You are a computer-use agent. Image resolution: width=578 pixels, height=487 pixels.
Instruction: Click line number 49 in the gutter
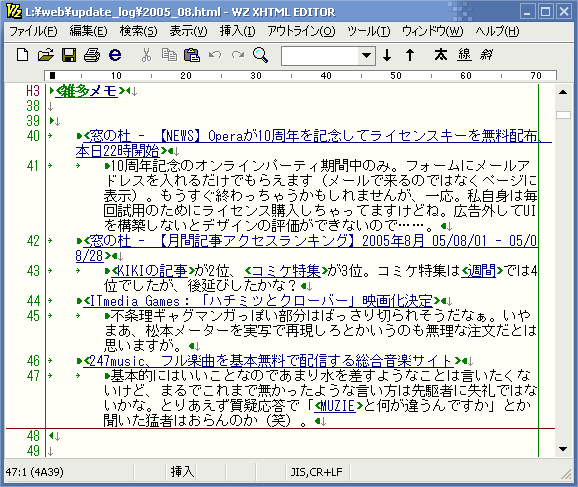pyautogui.click(x=33, y=451)
